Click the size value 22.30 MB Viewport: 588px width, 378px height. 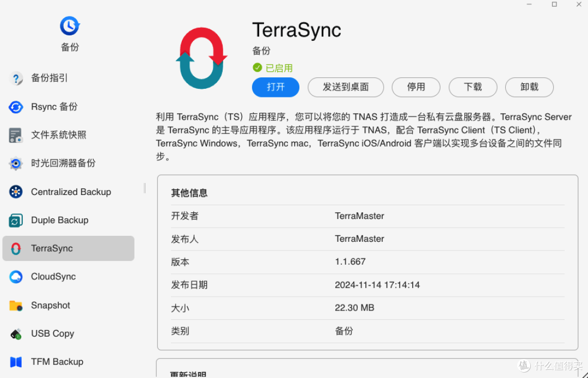(x=354, y=308)
